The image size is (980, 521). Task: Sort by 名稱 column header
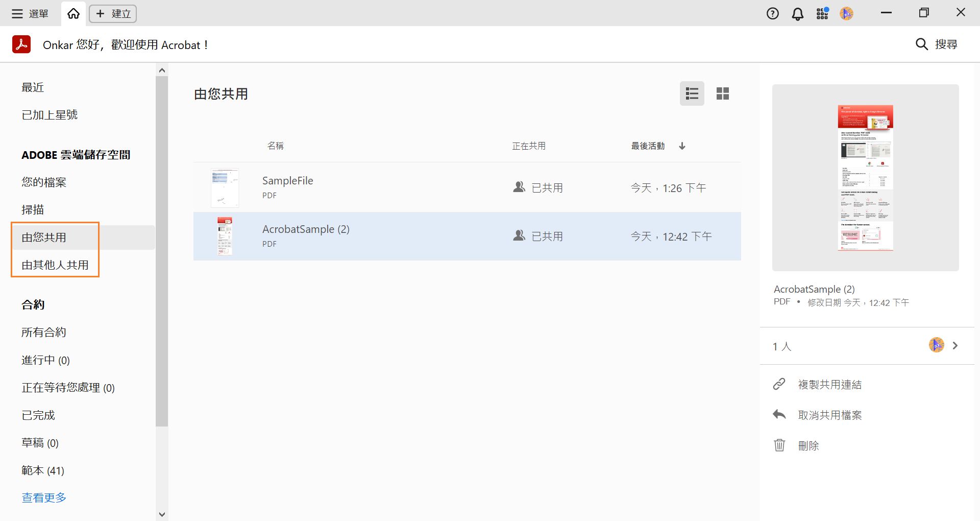[276, 146]
